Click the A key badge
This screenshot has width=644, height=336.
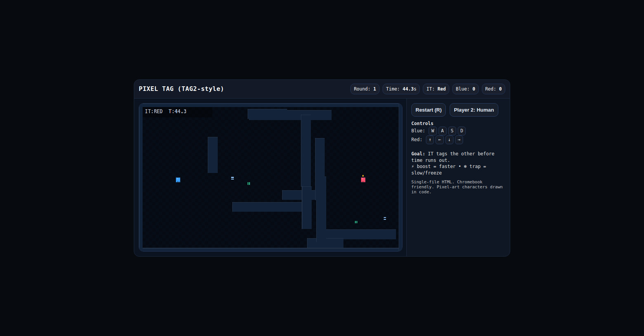coord(442,131)
